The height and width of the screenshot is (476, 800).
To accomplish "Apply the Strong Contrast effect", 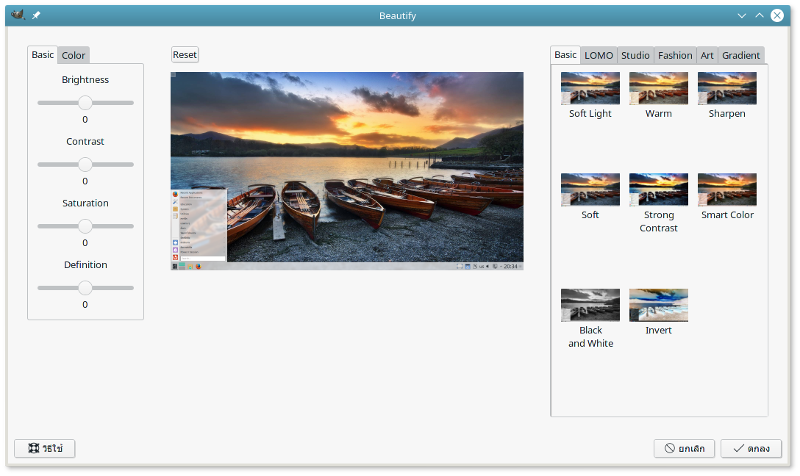I will click(658, 190).
